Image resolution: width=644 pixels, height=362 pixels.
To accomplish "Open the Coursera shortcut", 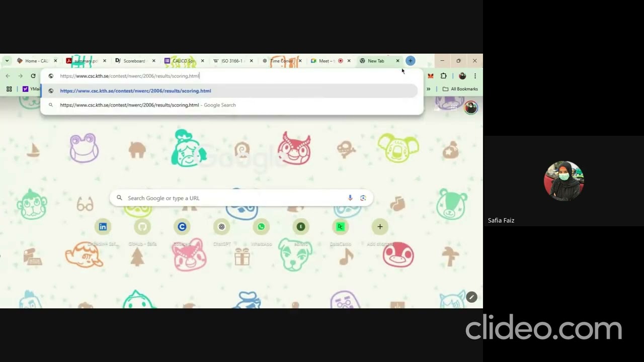I will coord(182,227).
